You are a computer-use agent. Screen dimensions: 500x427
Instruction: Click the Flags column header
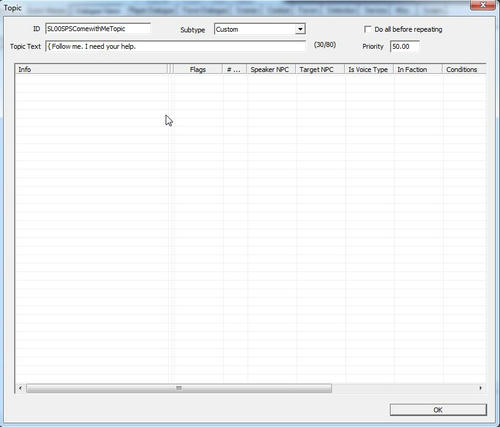(198, 69)
